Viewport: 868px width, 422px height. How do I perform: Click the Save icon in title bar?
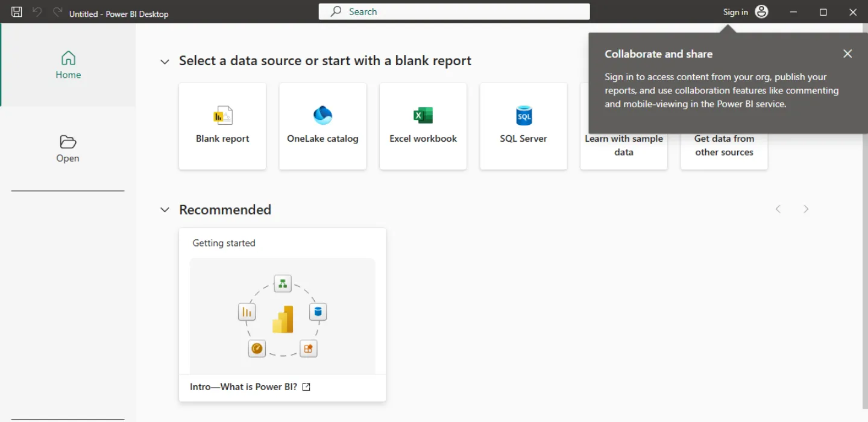[x=17, y=12]
